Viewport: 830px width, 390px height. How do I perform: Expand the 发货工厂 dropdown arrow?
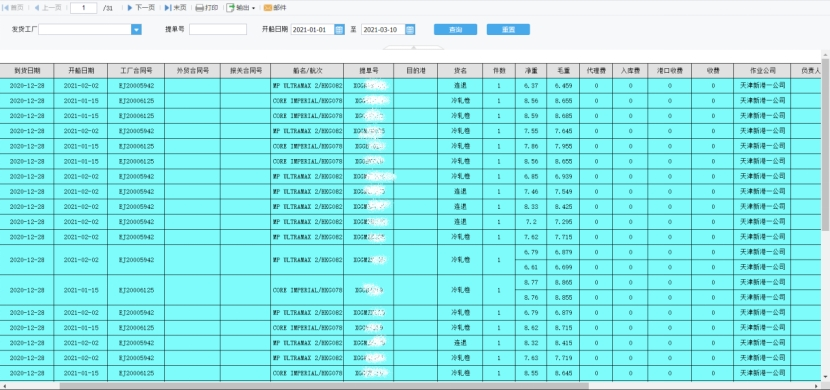click(137, 30)
